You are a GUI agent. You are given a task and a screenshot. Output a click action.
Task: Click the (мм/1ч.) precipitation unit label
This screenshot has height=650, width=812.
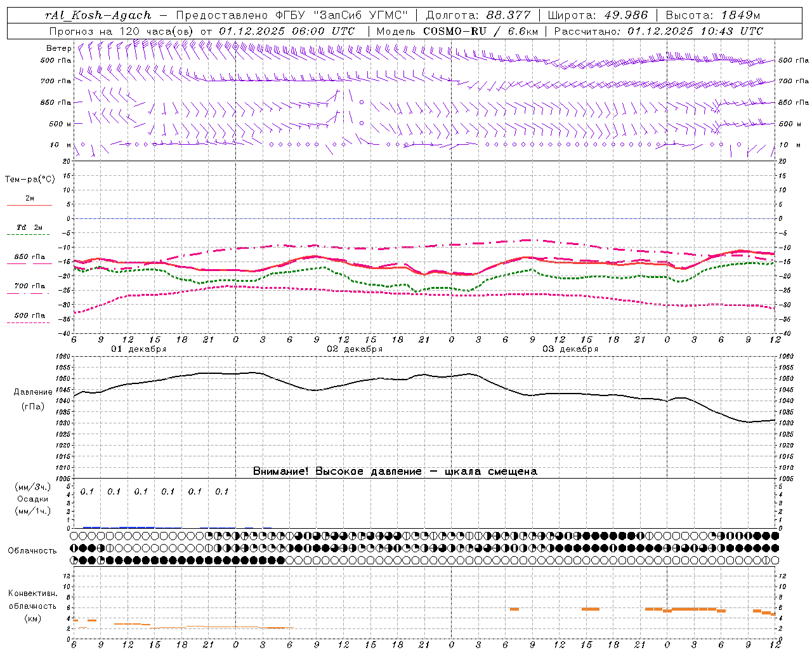33,511
